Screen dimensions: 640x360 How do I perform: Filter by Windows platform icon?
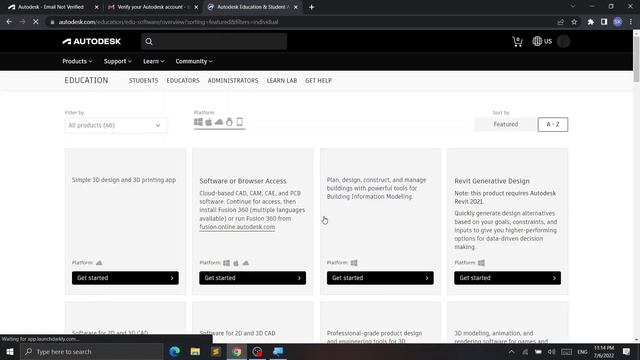pyautogui.click(x=198, y=122)
